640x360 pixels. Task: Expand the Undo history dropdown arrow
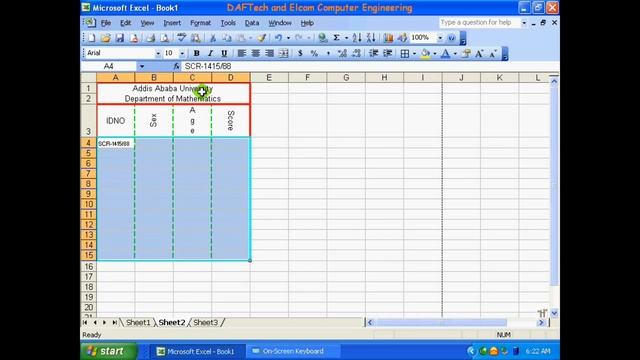pyautogui.click(x=288, y=38)
